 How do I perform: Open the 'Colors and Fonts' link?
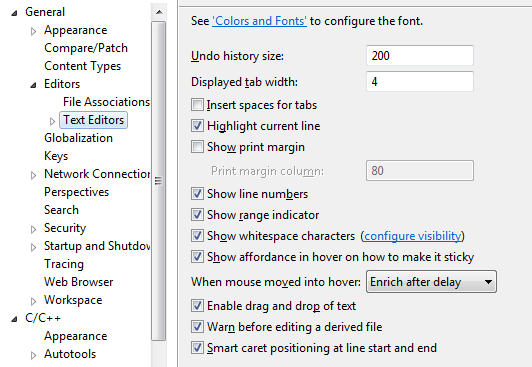(260, 21)
